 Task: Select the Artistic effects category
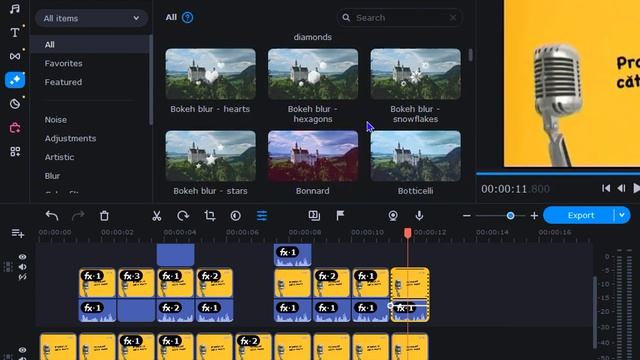click(x=59, y=157)
